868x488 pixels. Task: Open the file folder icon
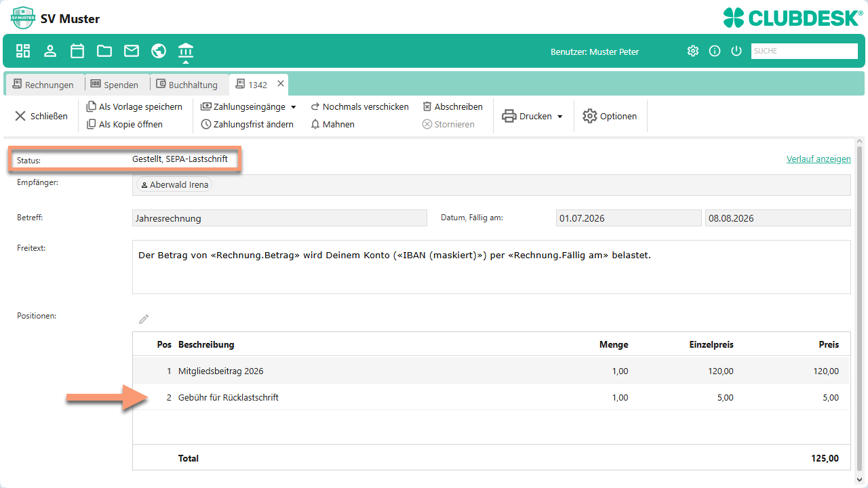tap(104, 51)
